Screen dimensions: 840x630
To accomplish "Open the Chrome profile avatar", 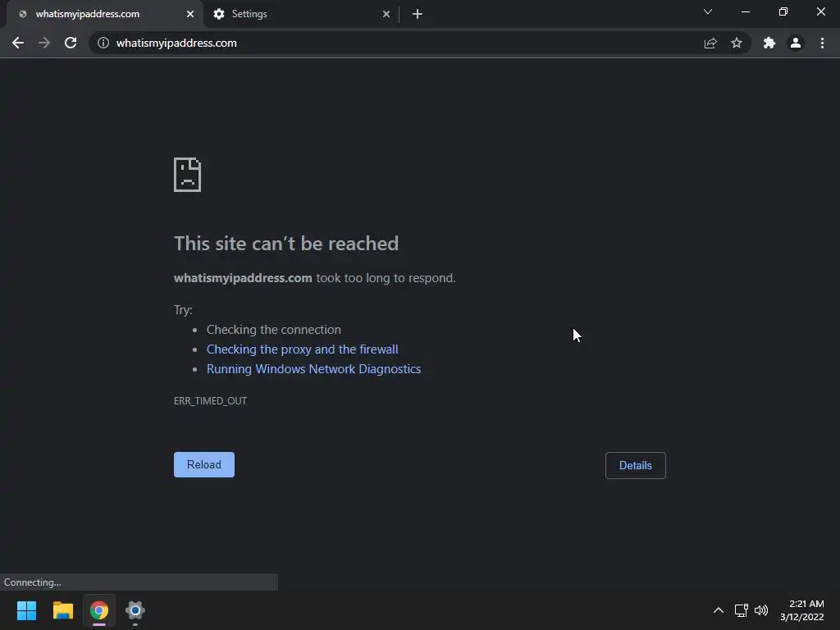I will [796, 43].
